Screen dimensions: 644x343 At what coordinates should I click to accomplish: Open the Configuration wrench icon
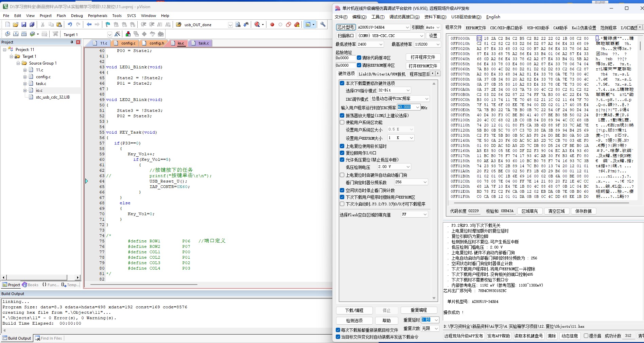coord(323,24)
